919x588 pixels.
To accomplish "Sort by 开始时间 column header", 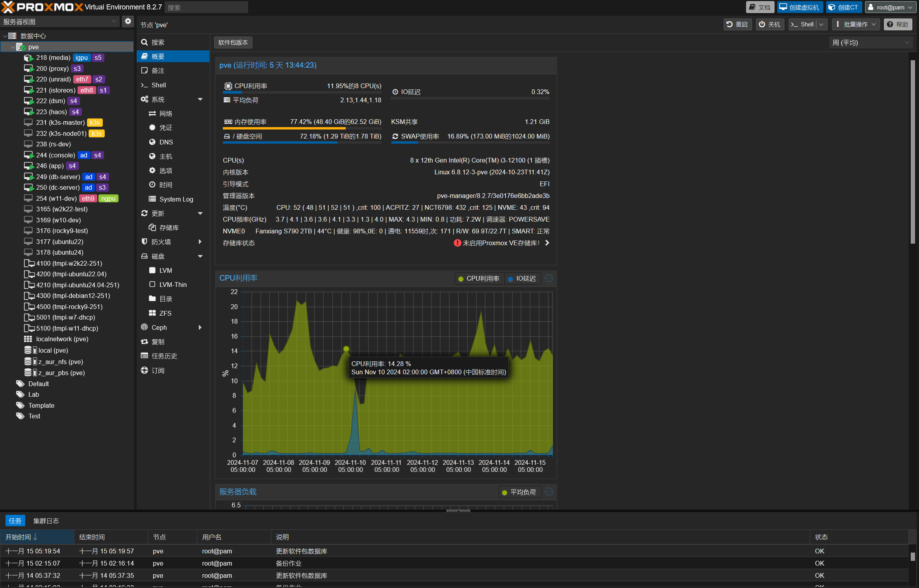I will click(x=37, y=537).
